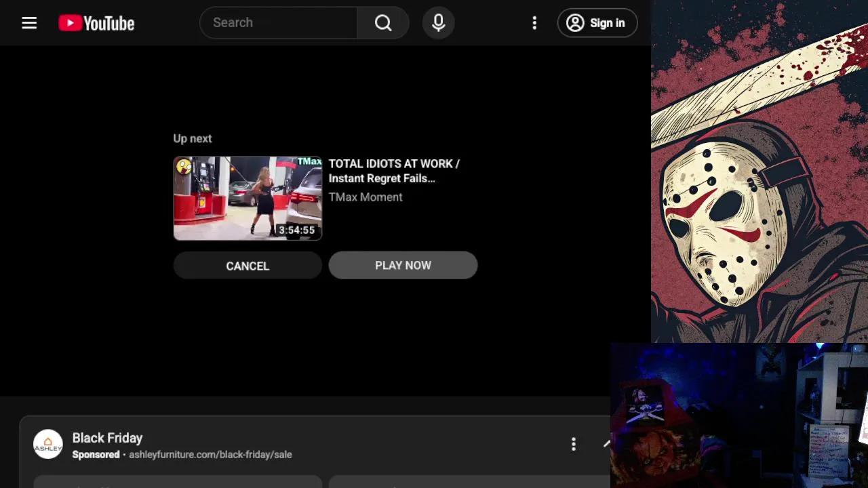The image size is (868, 488).
Task: Visit ashleyfurniture.com/black-friday/sale link
Action: point(210,454)
